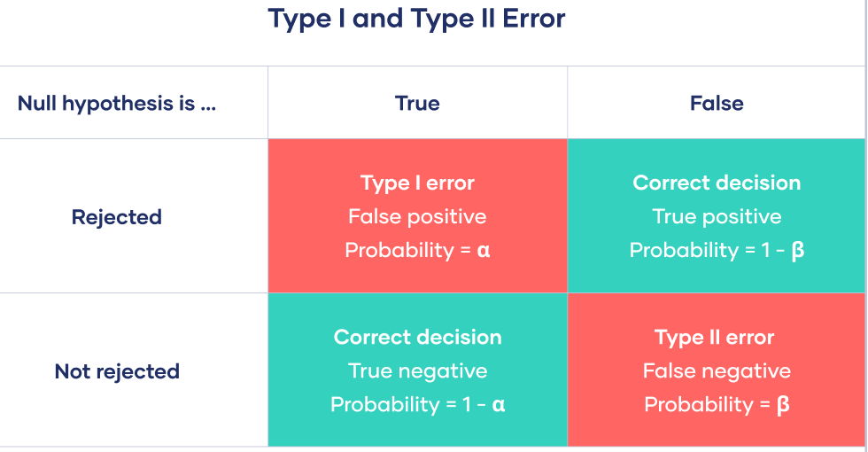Click the "False positive" text
Image resolution: width=868 pixels, height=452 pixels.
click(417, 217)
